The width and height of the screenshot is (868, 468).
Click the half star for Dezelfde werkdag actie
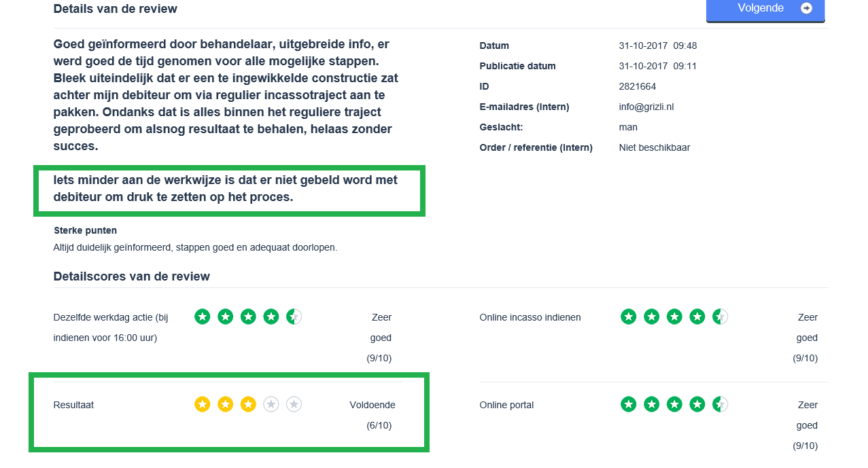[x=294, y=317]
